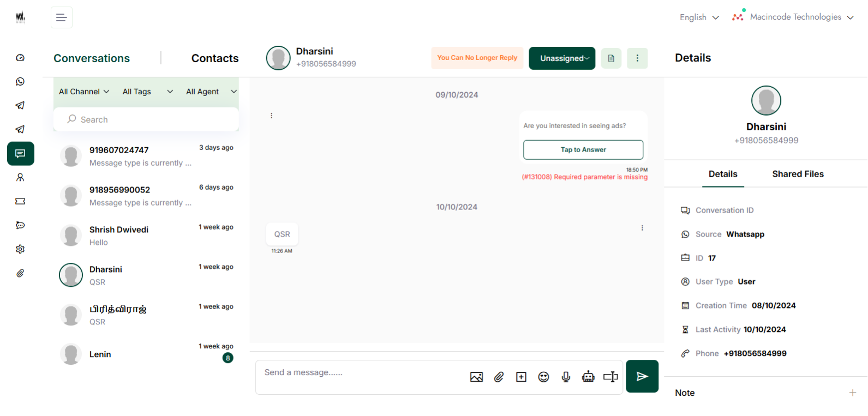
Task: Click the microphone voice record icon
Action: pos(566,377)
